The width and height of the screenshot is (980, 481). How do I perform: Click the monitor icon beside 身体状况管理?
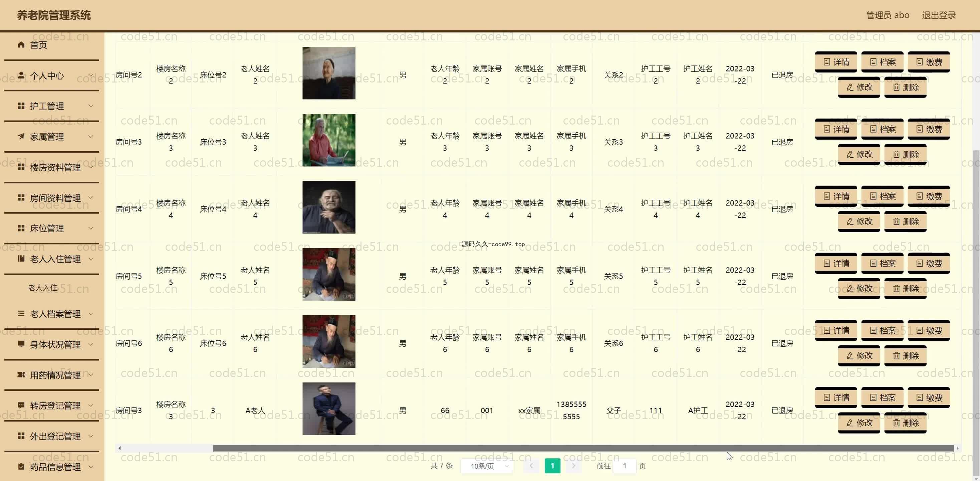[x=21, y=344]
